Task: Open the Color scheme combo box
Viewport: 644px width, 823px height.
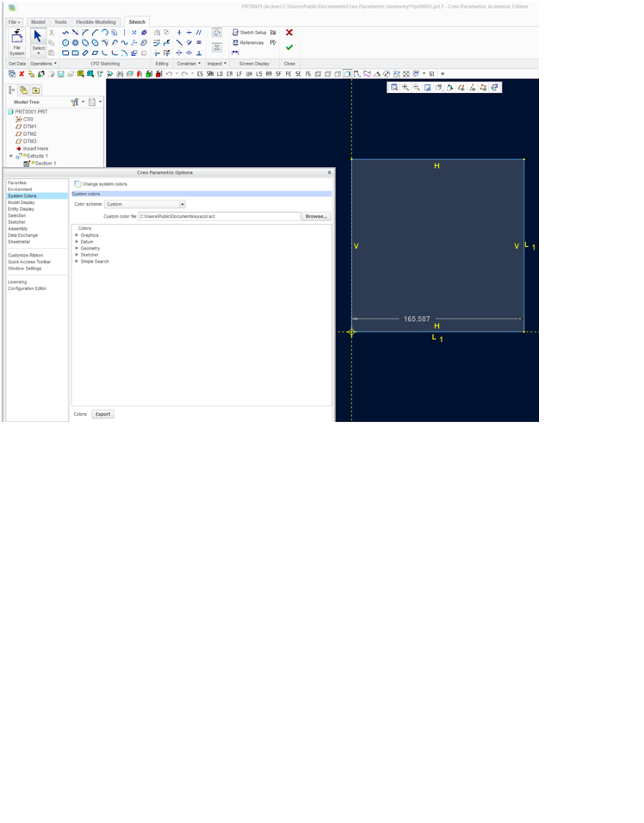Action: 145,204
